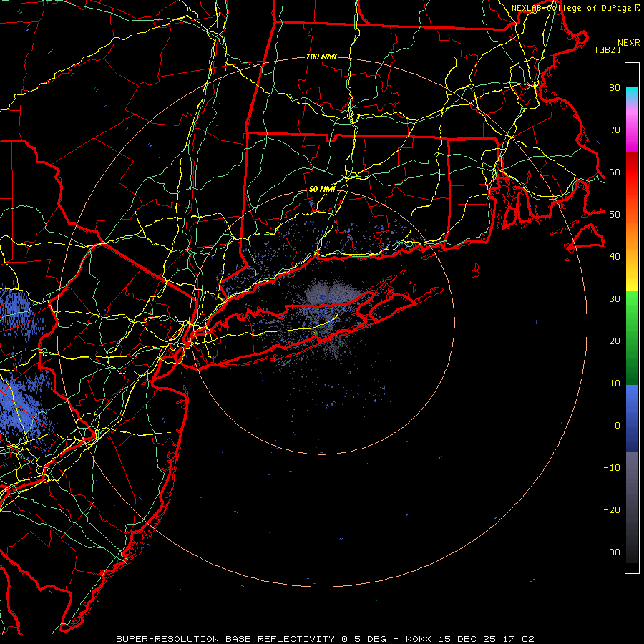Select the -30 value on the dBZ scale
Viewport: 644px width, 644px height.
[612, 552]
